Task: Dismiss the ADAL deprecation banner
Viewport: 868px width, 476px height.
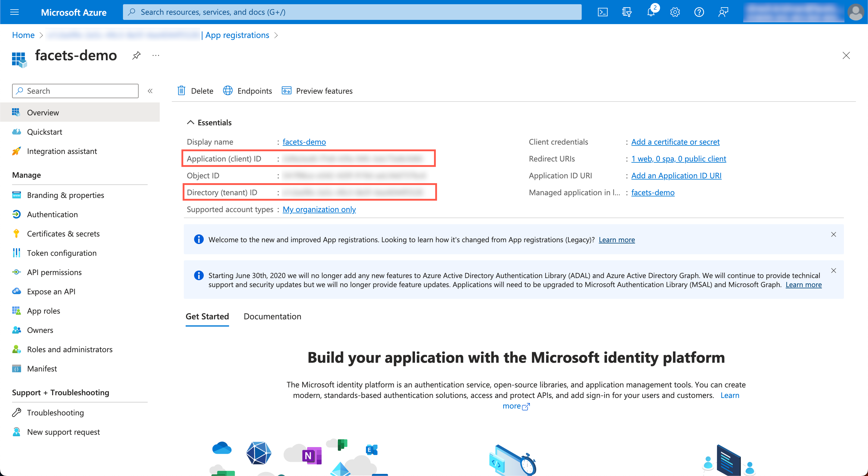Action: [833, 271]
